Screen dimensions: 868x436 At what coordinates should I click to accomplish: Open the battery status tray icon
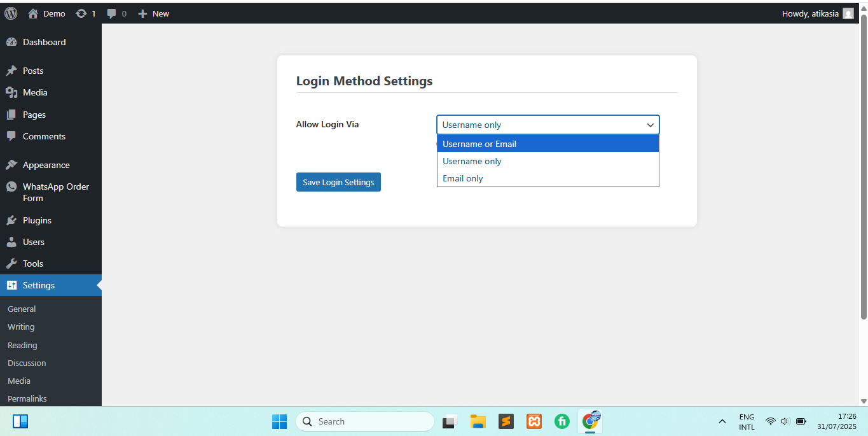tap(801, 421)
